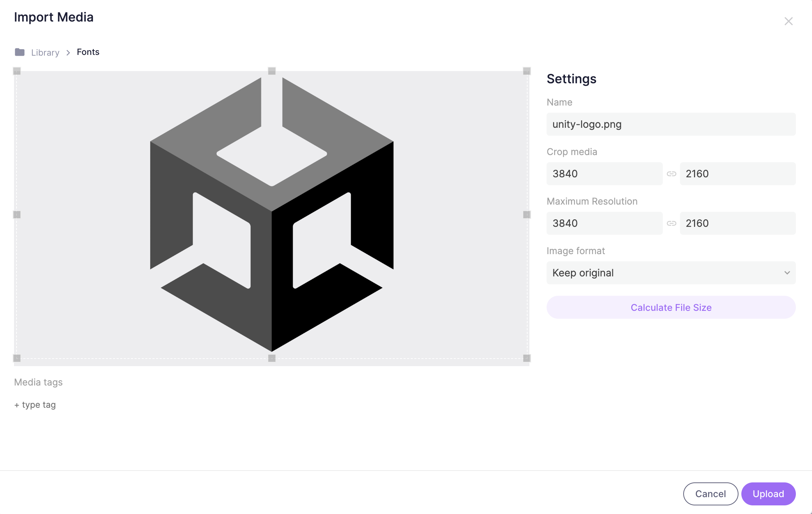Grab the middle-right crop handle
Viewport: 812px width, 514px height.
(527, 215)
